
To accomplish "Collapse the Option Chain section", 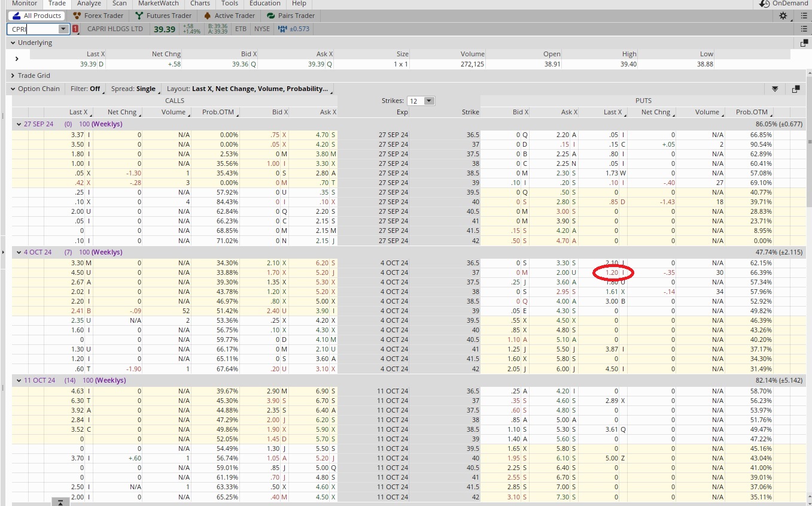I will point(13,89).
